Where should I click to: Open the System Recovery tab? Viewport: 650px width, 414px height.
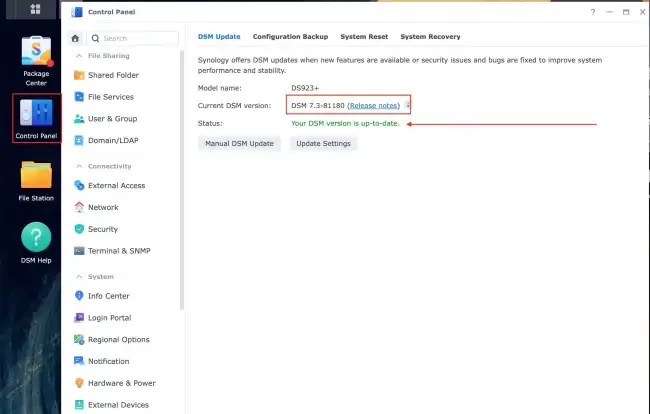click(x=430, y=36)
